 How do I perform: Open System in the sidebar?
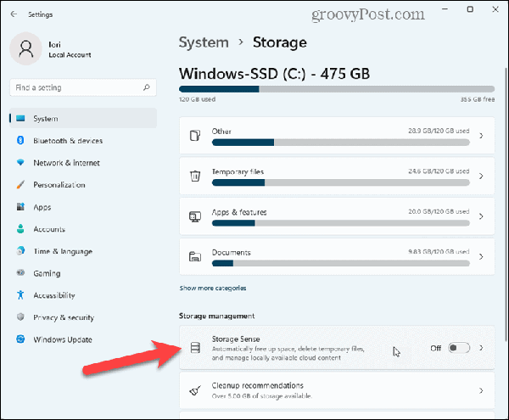coord(83,119)
